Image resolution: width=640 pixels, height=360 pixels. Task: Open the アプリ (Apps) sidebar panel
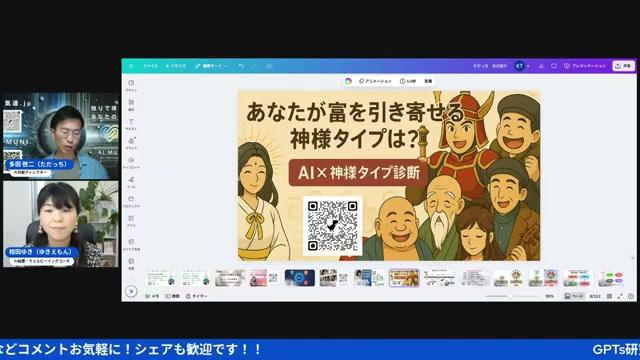coord(131,221)
